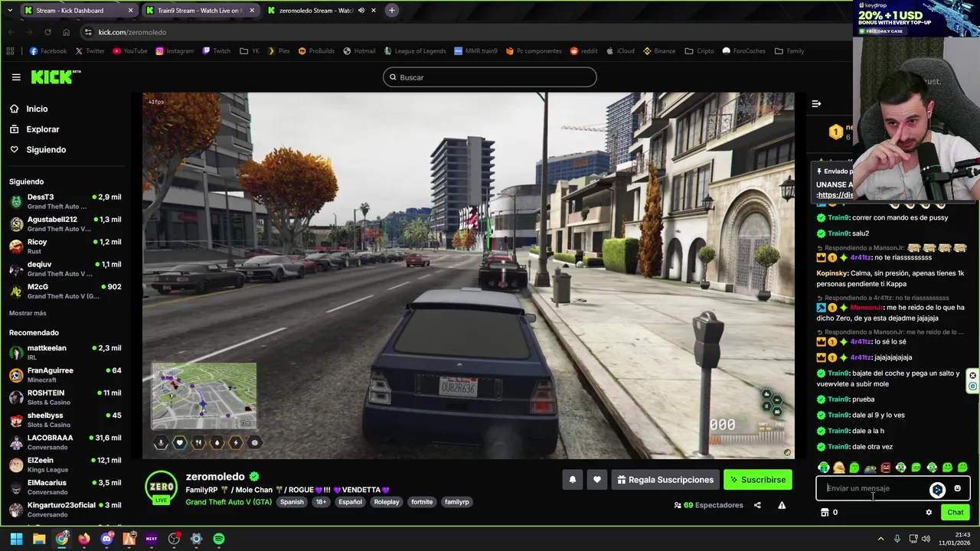Open Chrome apps grid in bookmarks bar
Screen dimensions: 980x551
click(x=10, y=51)
